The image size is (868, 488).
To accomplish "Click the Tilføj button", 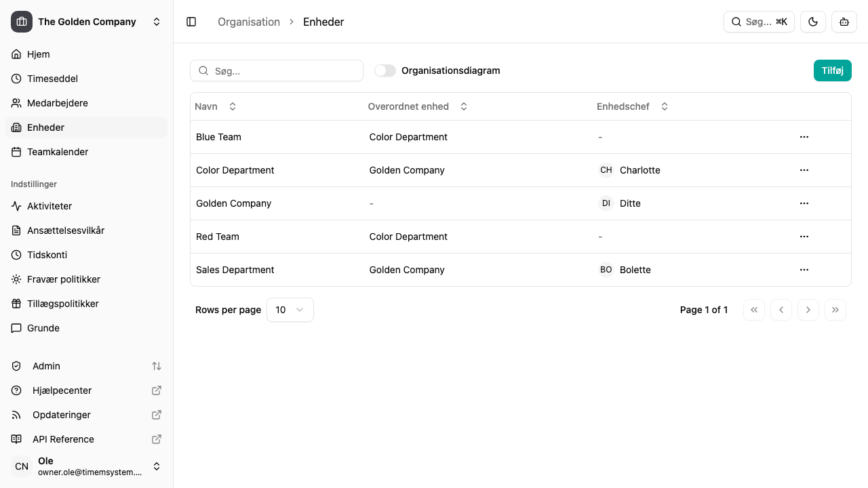I will point(833,70).
